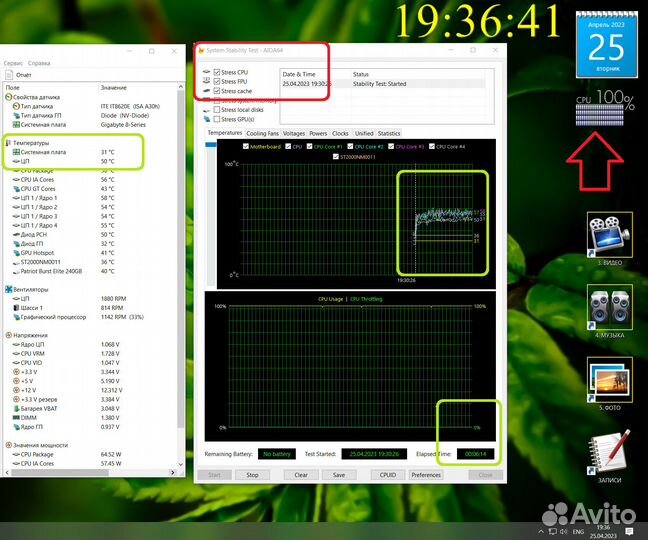648x540 pixels.
Task: Uncheck the Stress cache checkbox
Action: click(x=217, y=91)
